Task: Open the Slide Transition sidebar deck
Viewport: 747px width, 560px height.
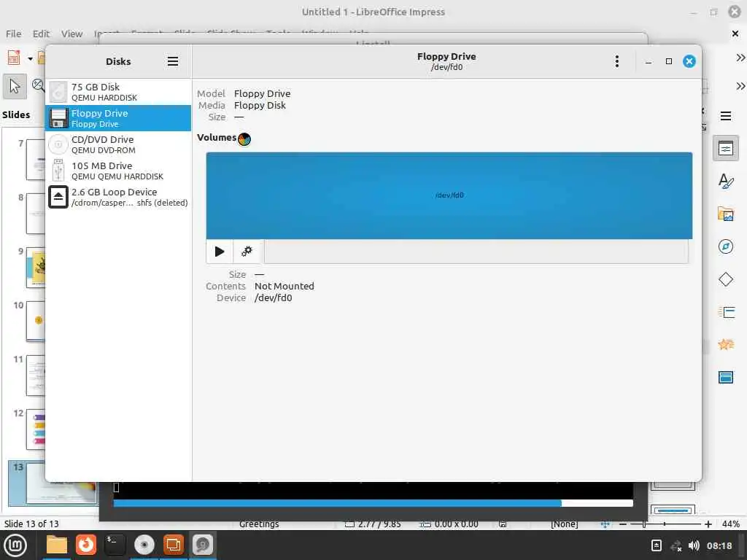Action: [x=726, y=312]
